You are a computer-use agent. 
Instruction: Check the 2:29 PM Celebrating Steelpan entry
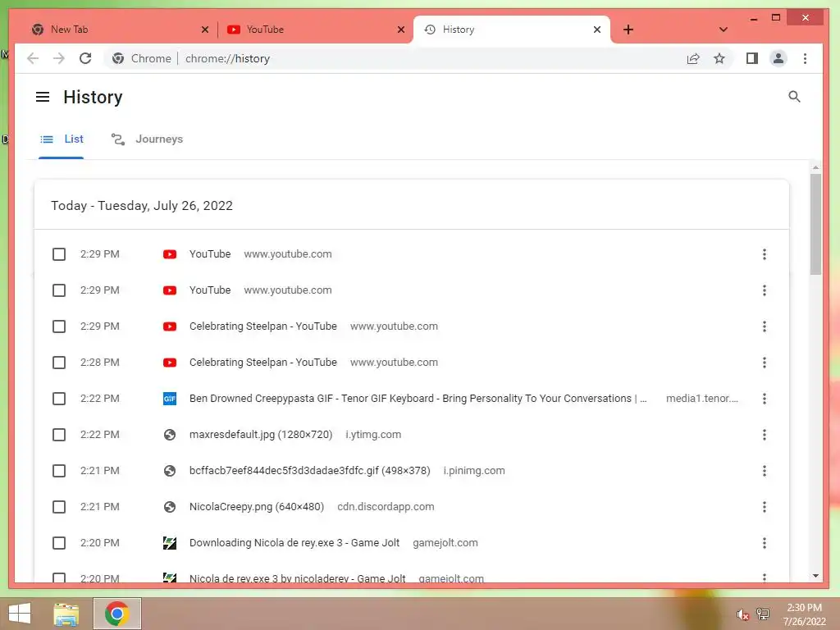[x=59, y=326]
